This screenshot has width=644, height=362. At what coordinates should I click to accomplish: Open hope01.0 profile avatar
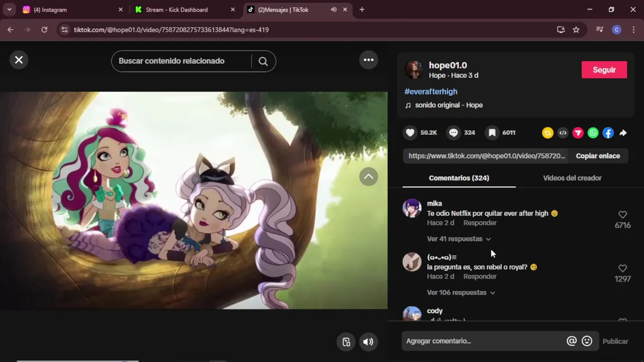[414, 70]
